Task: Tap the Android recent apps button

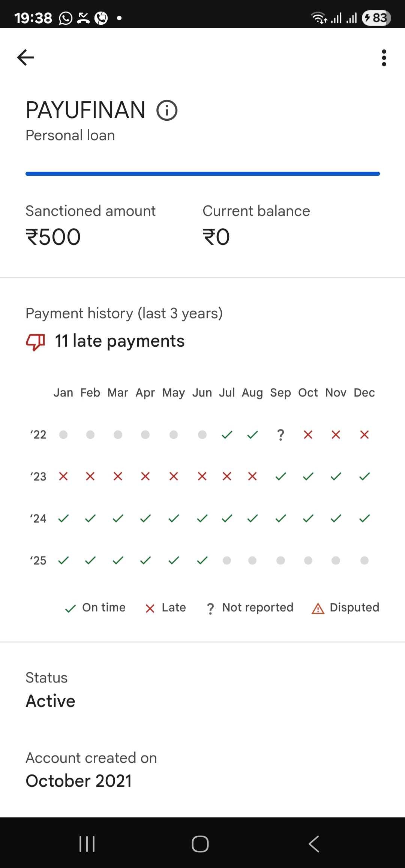Action: (87, 844)
